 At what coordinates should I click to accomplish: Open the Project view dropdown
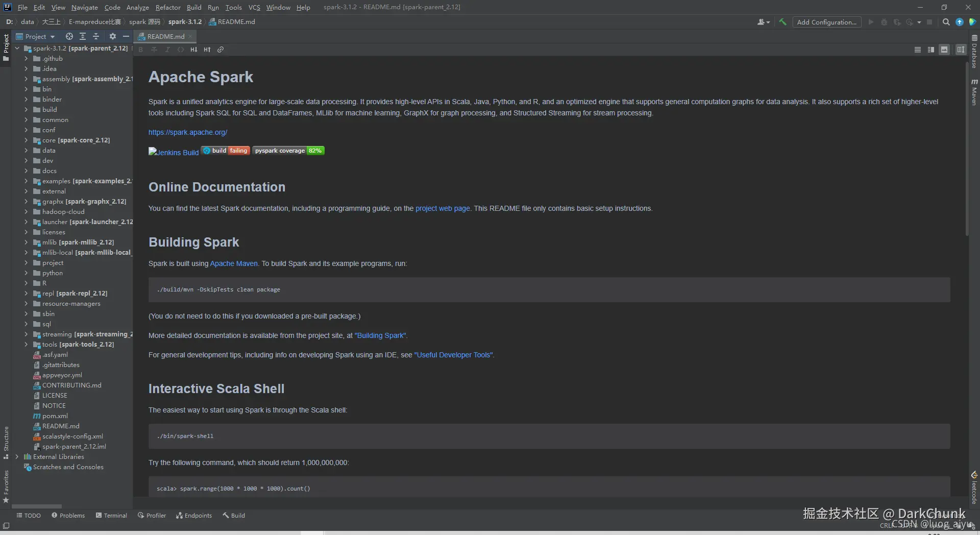pos(35,36)
